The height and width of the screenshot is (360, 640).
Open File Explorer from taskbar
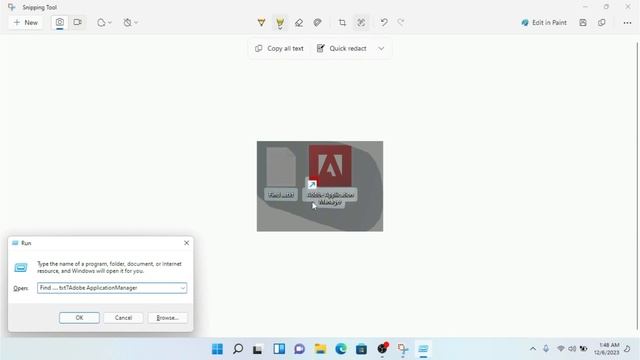point(320,349)
